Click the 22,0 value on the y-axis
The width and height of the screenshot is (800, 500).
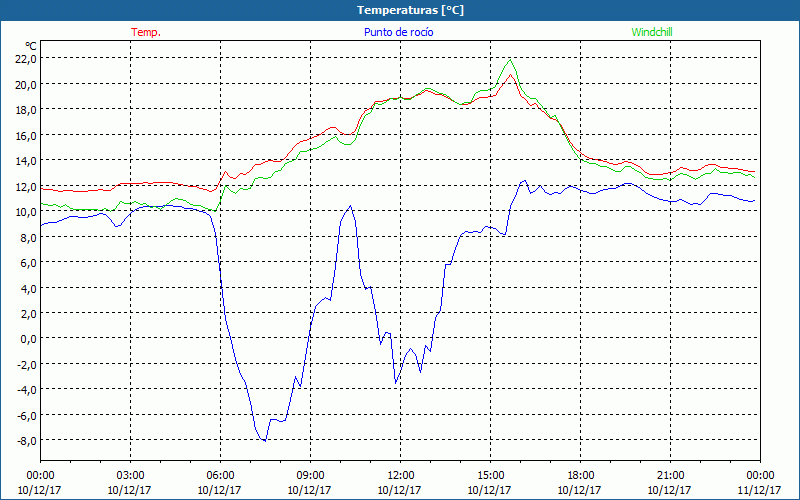(x=26, y=59)
